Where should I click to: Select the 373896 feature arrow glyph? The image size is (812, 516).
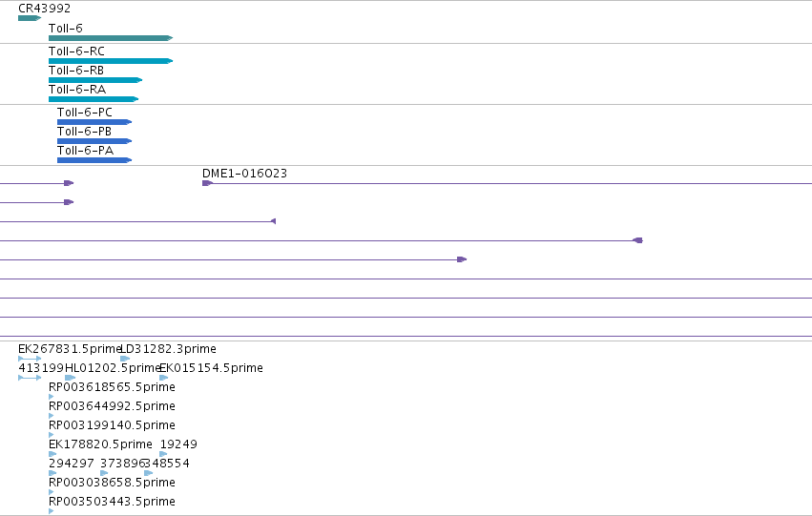click(104, 473)
